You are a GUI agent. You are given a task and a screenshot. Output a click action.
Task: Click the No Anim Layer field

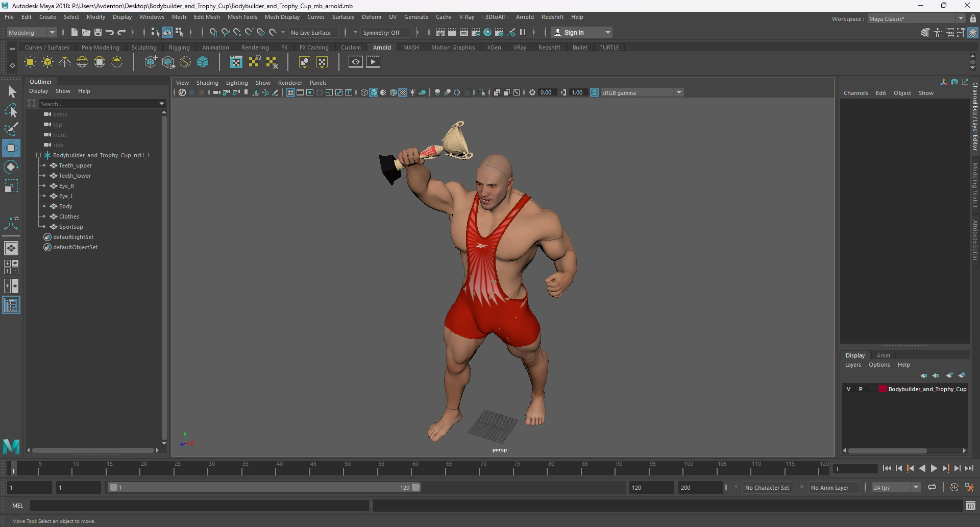pyautogui.click(x=834, y=488)
